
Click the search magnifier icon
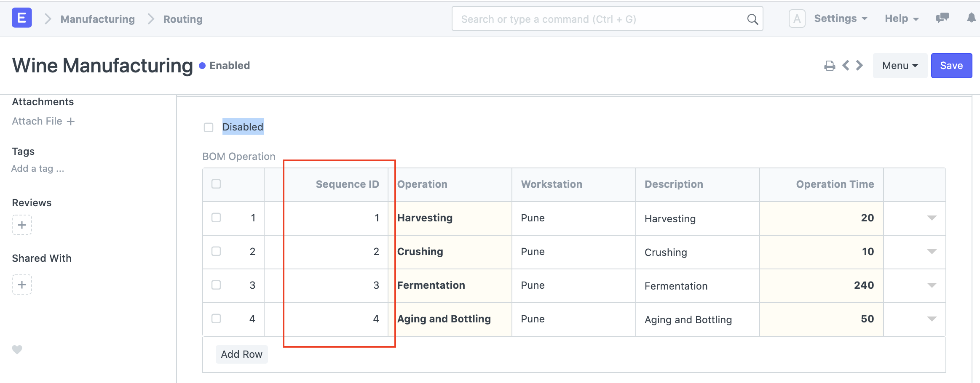[752, 19]
